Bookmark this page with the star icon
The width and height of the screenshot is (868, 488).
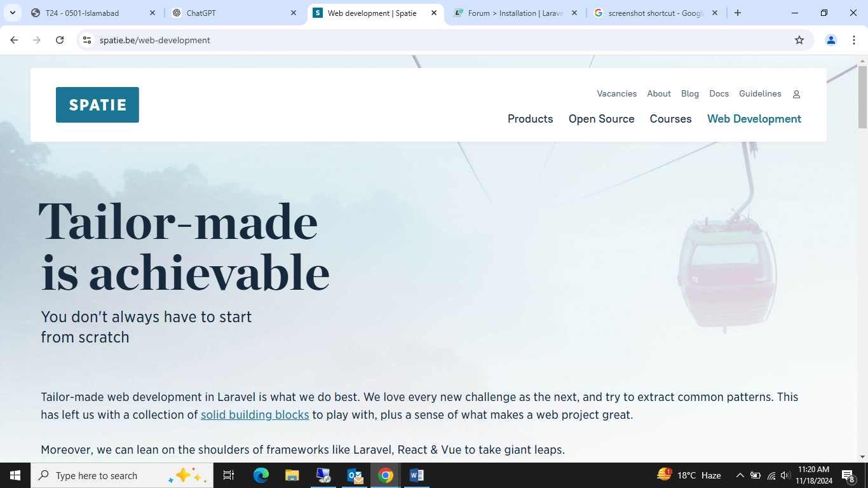click(x=799, y=40)
